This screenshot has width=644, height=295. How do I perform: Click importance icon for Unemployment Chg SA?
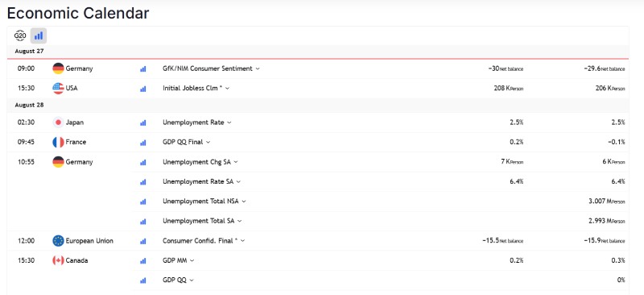pyautogui.click(x=143, y=162)
